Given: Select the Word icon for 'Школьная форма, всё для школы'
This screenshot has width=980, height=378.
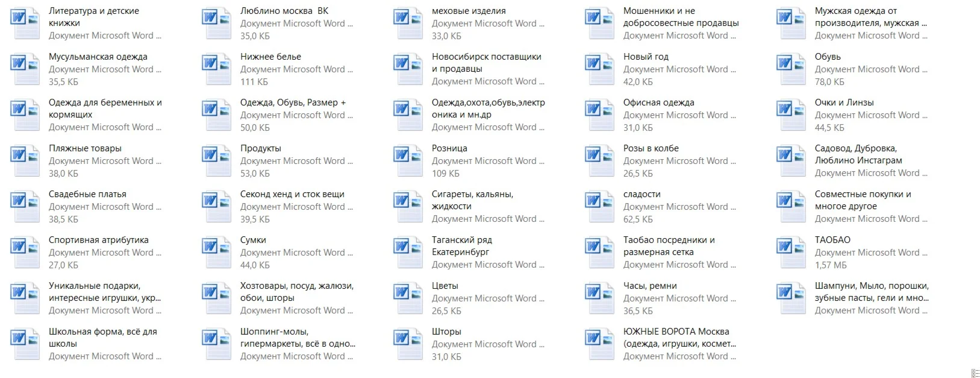Looking at the screenshot, I should pos(25,344).
